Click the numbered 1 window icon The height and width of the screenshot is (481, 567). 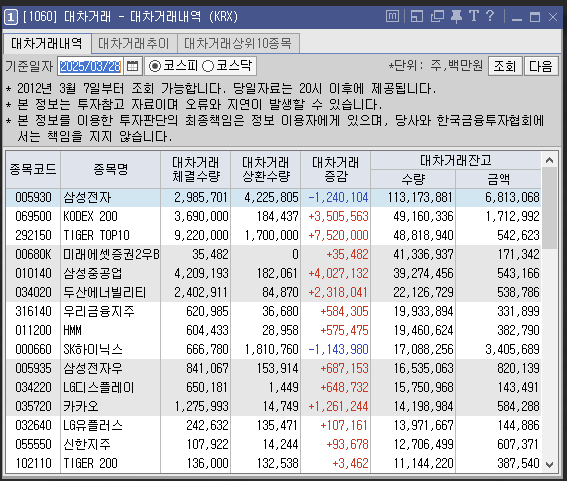[x=11, y=17]
